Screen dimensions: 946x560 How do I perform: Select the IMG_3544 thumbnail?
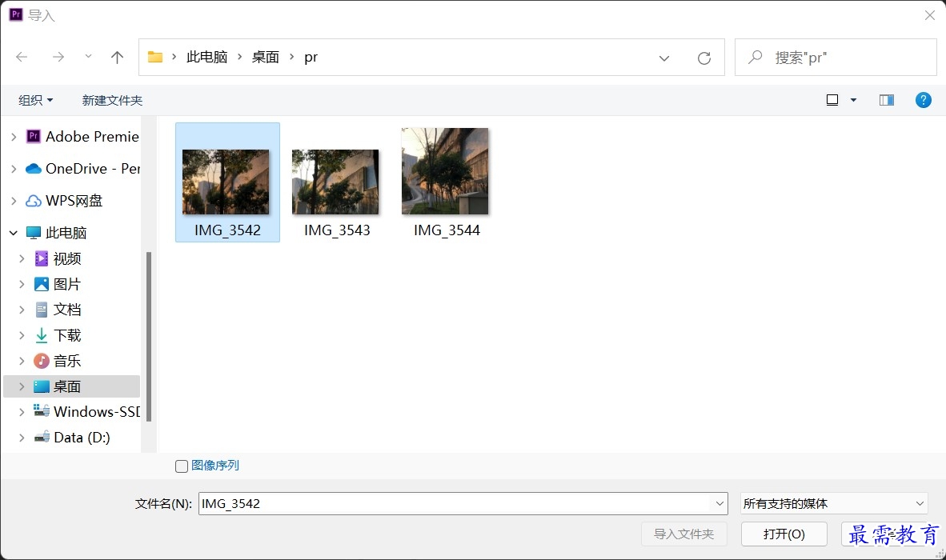[445, 171]
